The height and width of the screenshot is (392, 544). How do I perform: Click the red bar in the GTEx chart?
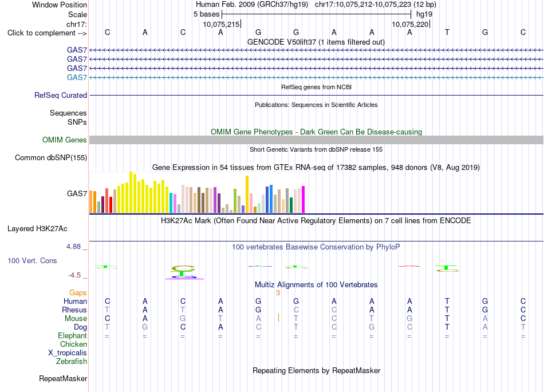click(111, 205)
